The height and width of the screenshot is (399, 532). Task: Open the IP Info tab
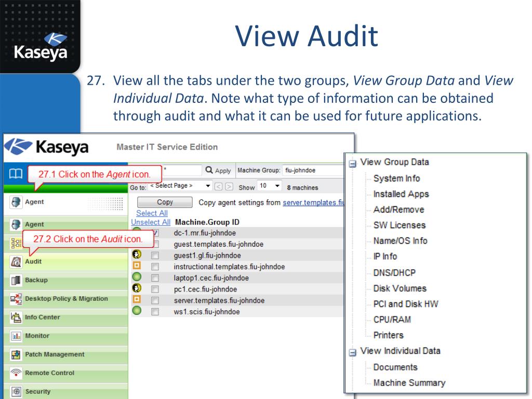pos(385,257)
